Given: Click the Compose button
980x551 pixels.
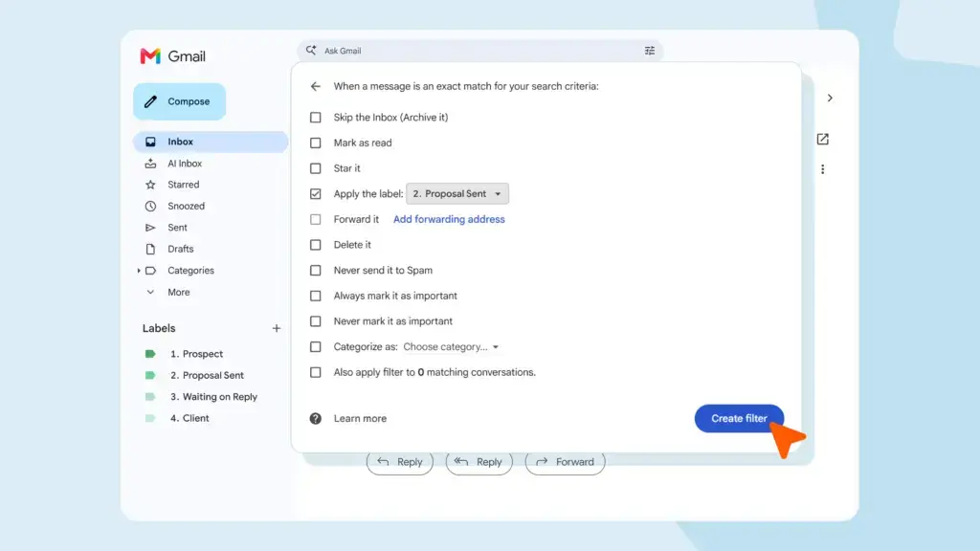Looking at the screenshot, I should 179,101.
